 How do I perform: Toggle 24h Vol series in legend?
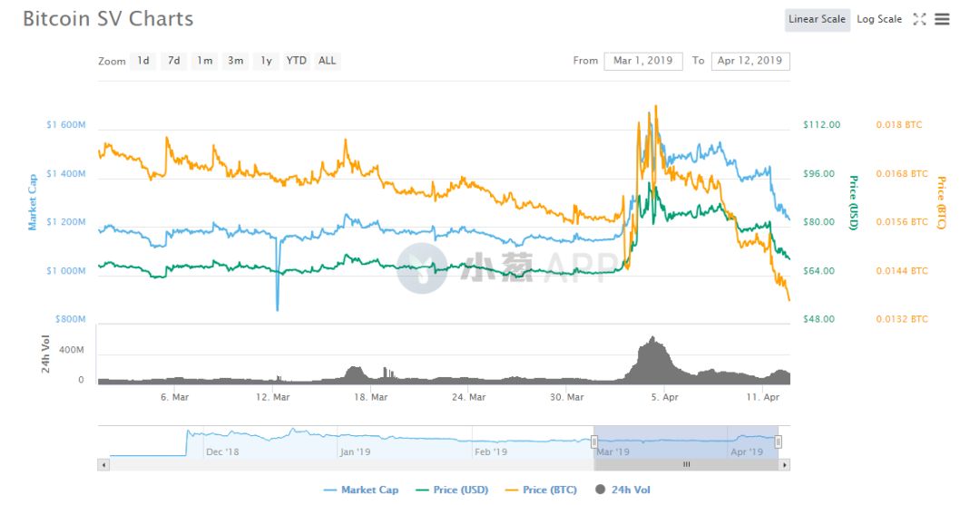pos(622,490)
